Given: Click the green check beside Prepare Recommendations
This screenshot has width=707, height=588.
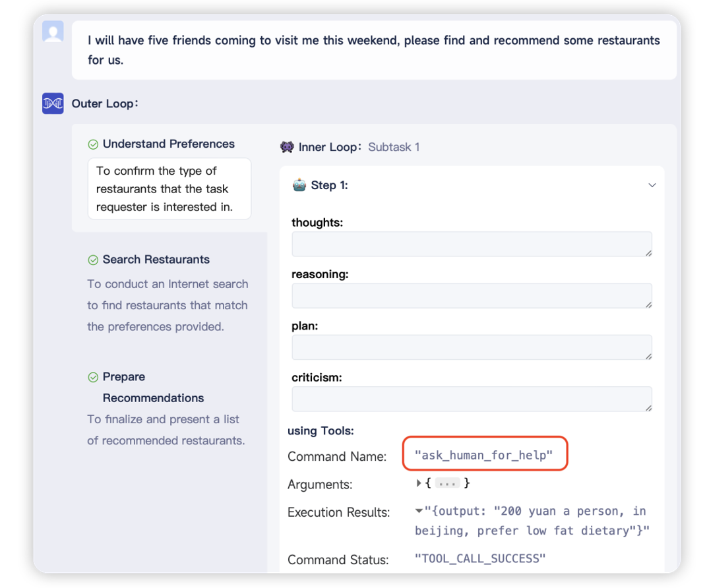Looking at the screenshot, I should (x=93, y=378).
